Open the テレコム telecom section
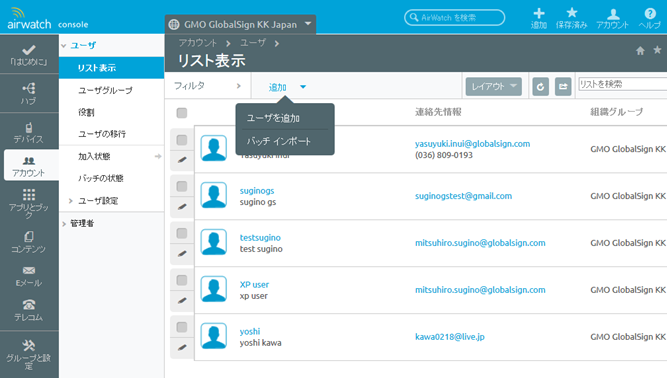 pyautogui.click(x=29, y=310)
